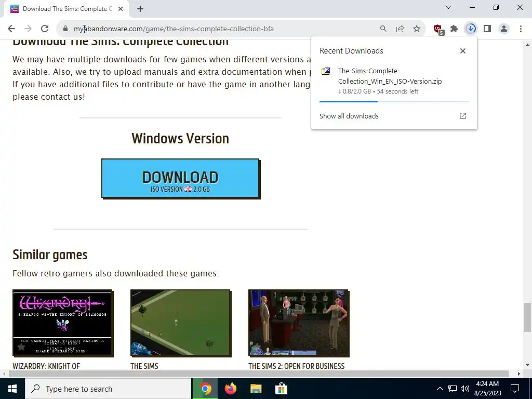
Task: Toggle the downloads toolbar icon
Action: coord(471,29)
